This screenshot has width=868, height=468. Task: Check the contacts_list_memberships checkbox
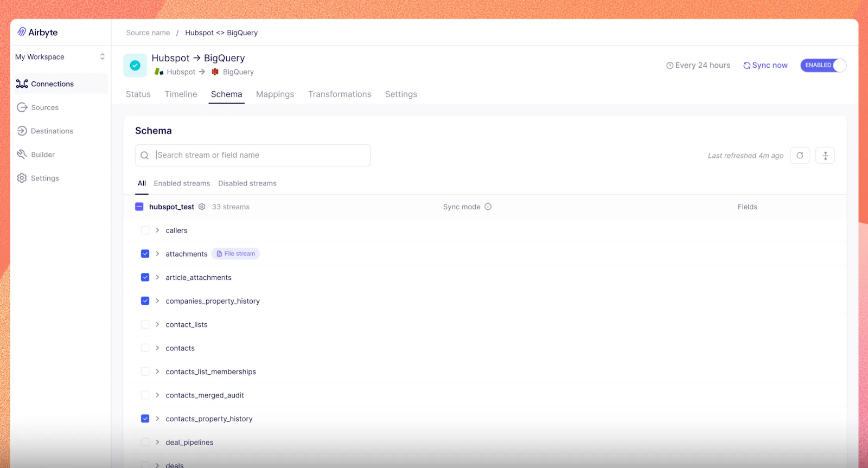coord(145,371)
